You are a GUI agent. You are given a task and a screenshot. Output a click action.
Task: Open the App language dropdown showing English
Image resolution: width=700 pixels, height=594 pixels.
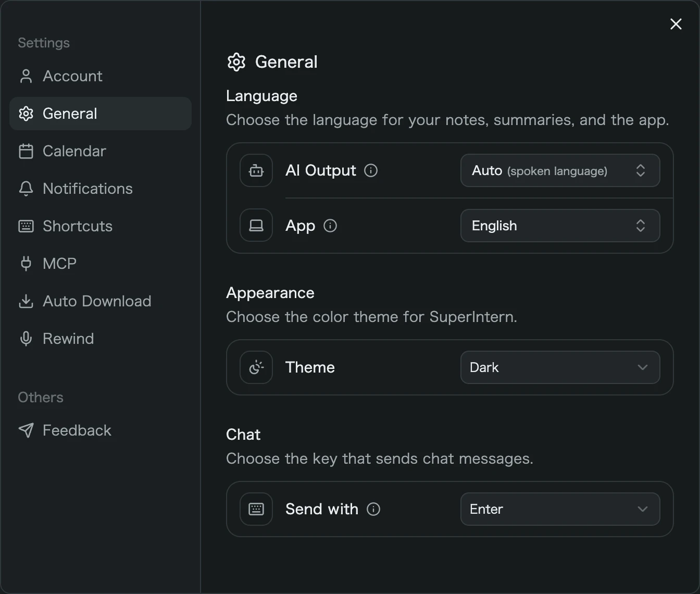[560, 226]
